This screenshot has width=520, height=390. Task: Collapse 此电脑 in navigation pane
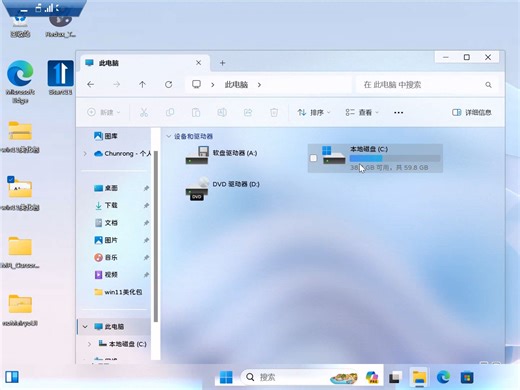tap(85, 327)
